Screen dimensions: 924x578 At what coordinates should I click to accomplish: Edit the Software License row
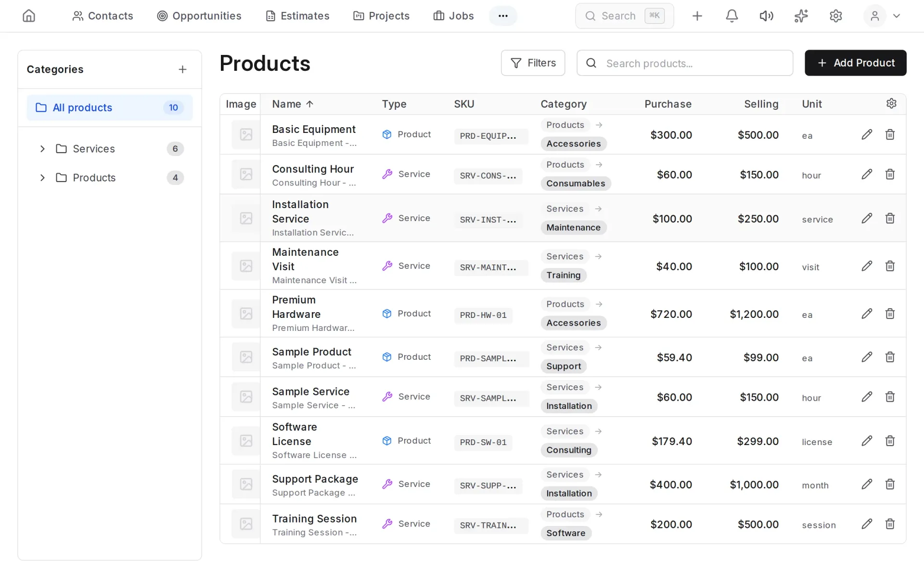867,441
